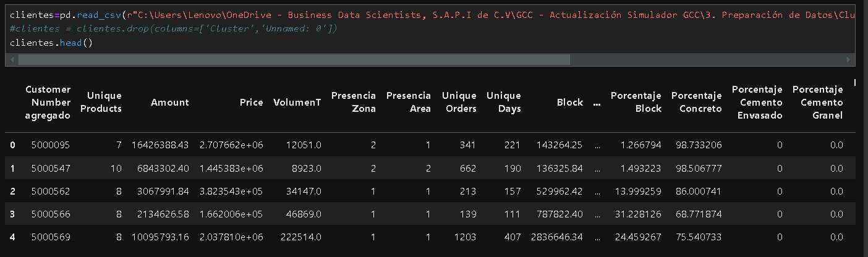Click the scrollbar's right arrow
The width and height of the screenshot is (868, 257).
click(850, 60)
